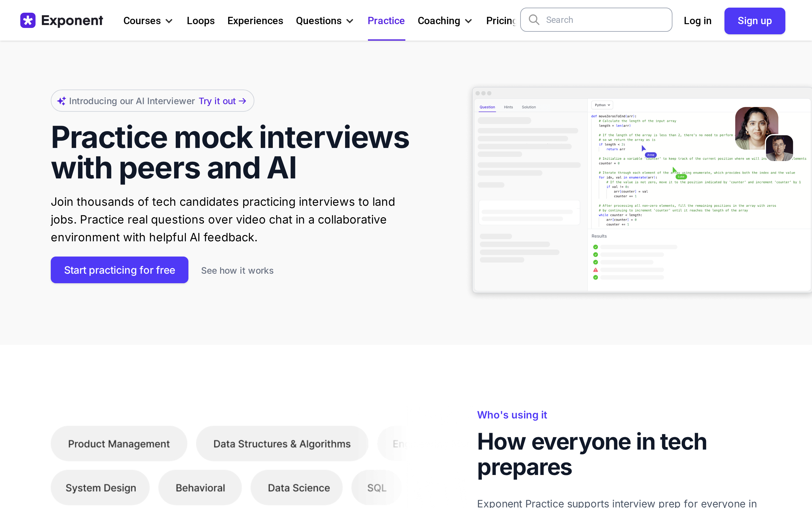This screenshot has height=508, width=812.
Task: Select the Solution tab in the preview
Action: tap(529, 107)
